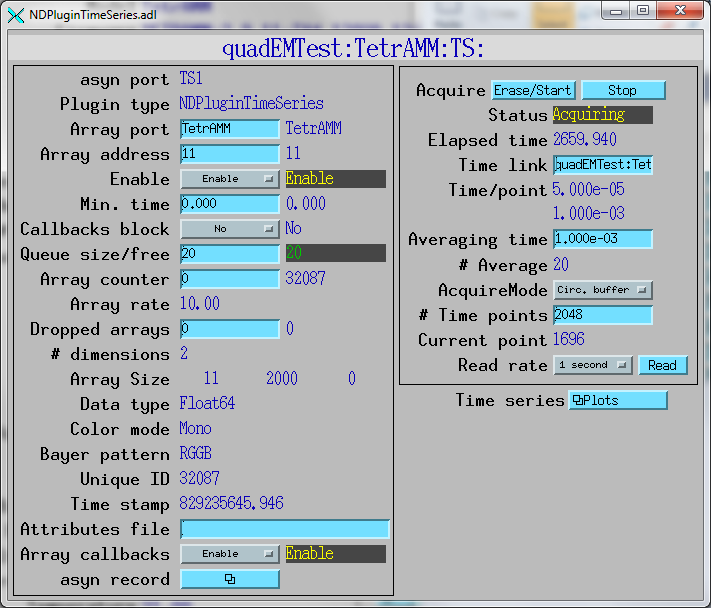Close the NDPluginTimeSeries.adl window
This screenshot has height=608, width=711.
click(x=680, y=11)
